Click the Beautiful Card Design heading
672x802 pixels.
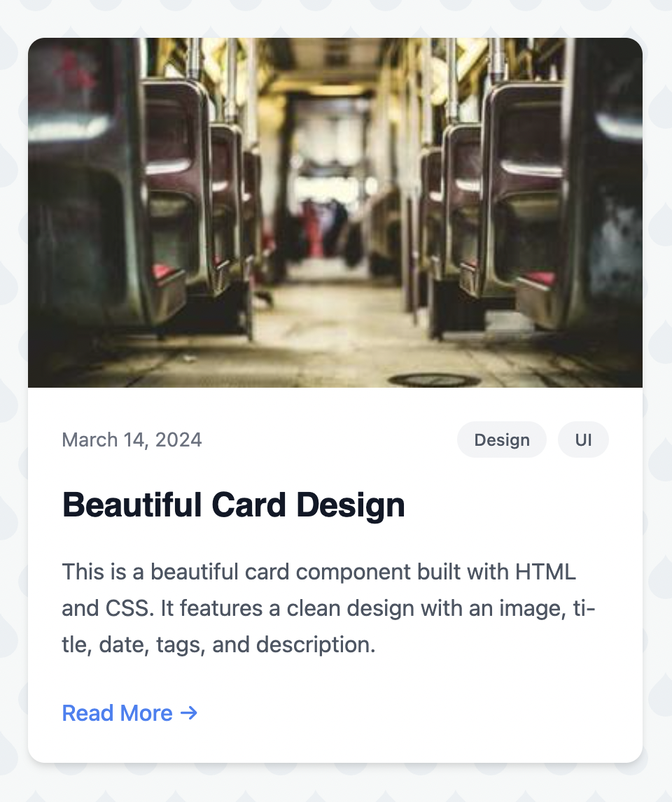click(234, 505)
